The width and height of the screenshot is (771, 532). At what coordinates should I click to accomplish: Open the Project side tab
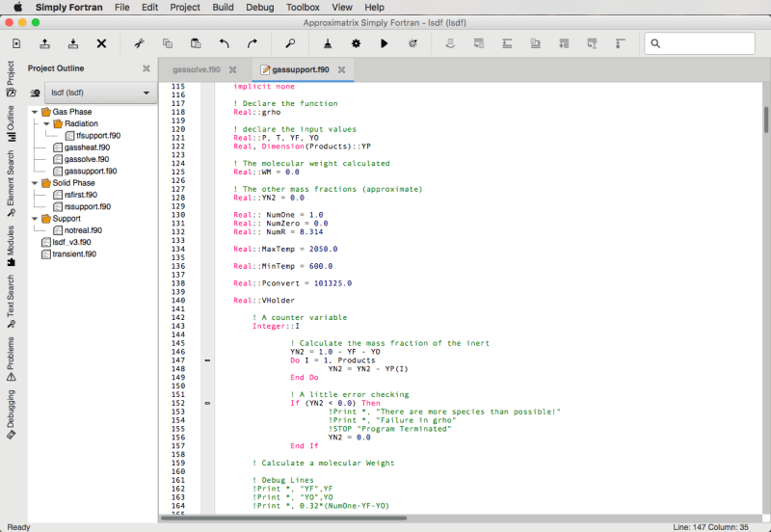coord(11,79)
